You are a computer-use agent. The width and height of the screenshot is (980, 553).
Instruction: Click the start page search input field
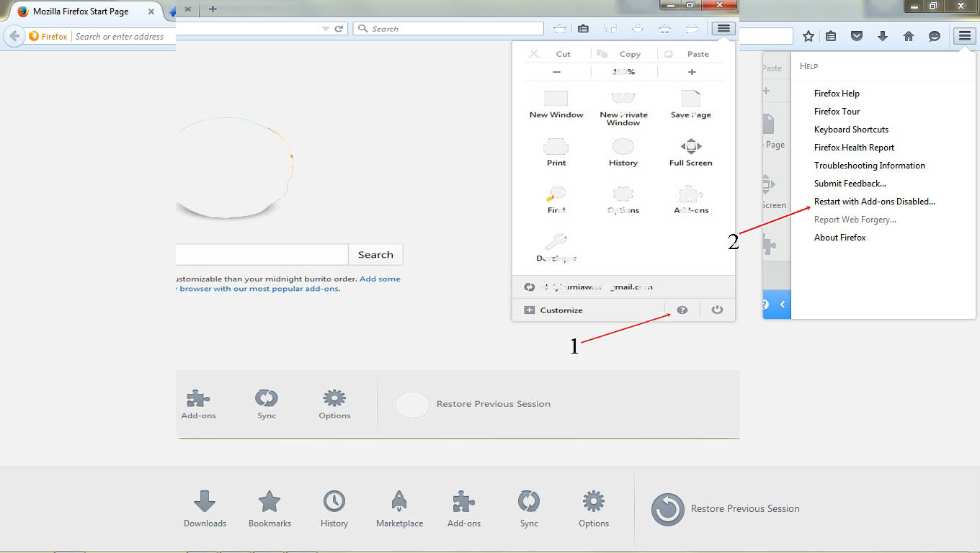coord(262,255)
